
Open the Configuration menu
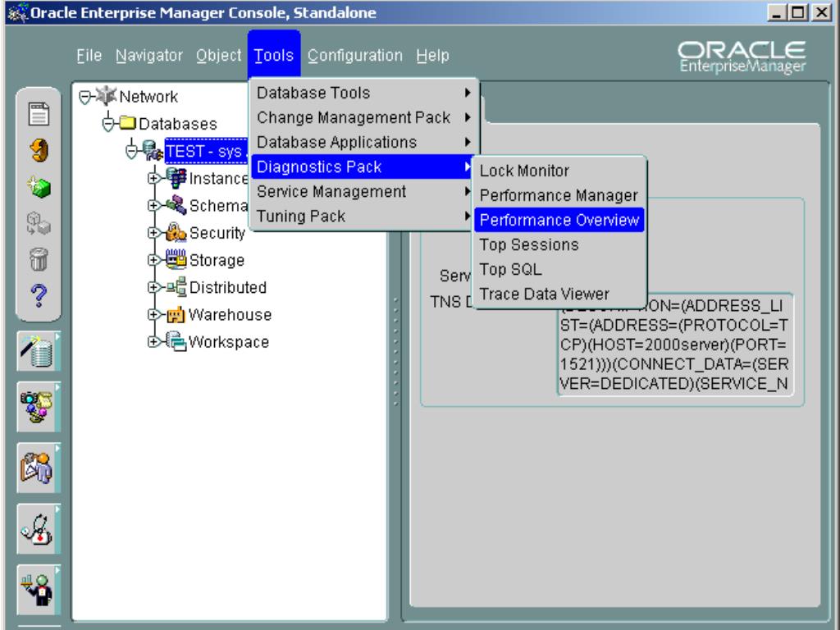tap(354, 55)
